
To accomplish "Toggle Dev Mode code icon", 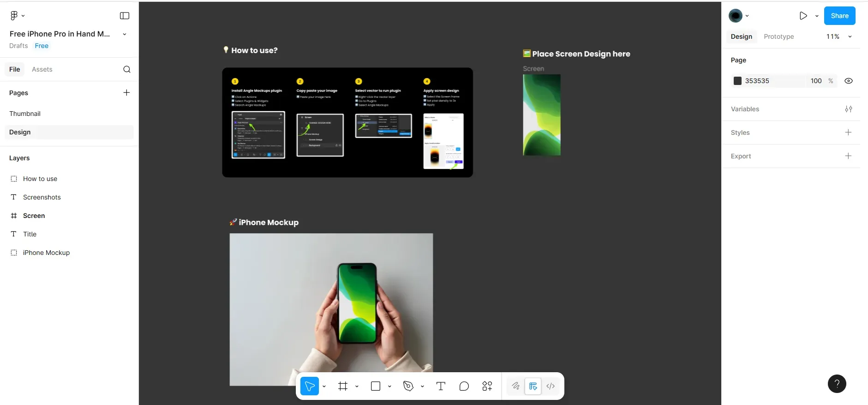I will [551, 386].
